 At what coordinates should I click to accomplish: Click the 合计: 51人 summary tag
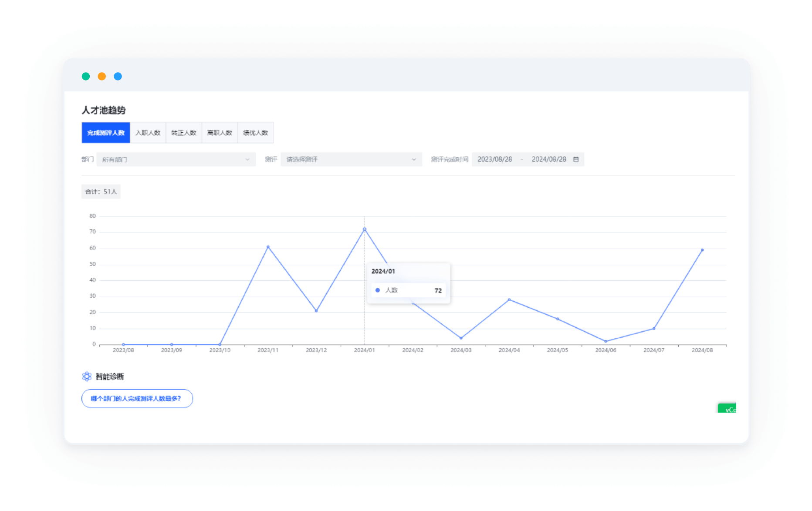click(x=101, y=192)
